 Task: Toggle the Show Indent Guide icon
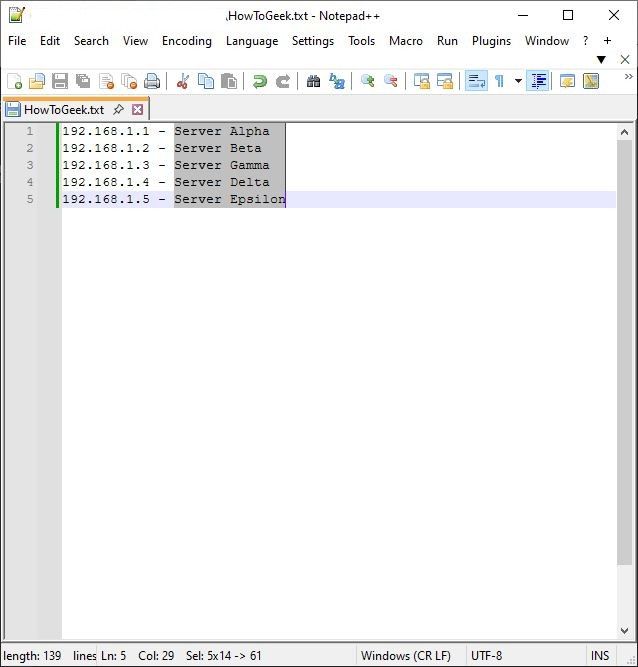pos(538,81)
